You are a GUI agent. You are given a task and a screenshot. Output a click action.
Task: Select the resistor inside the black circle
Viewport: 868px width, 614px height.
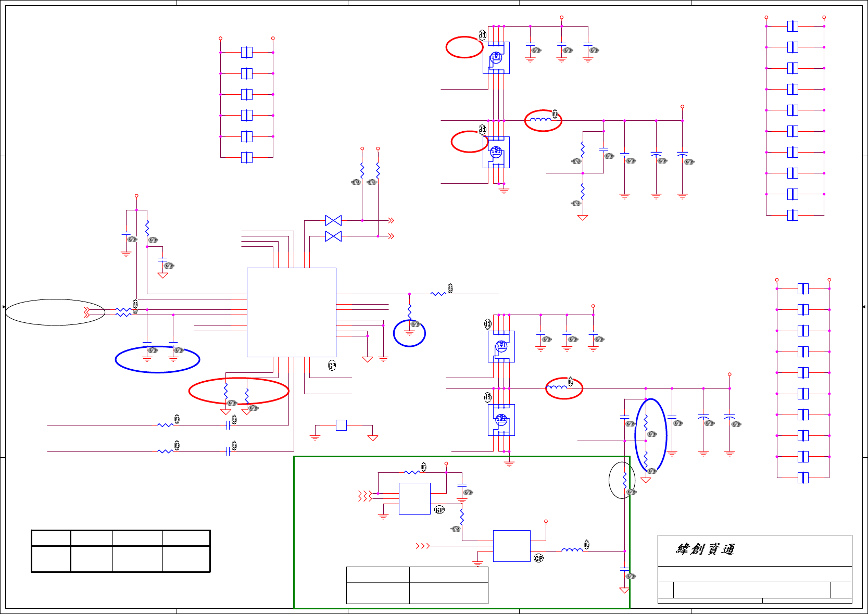point(625,480)
